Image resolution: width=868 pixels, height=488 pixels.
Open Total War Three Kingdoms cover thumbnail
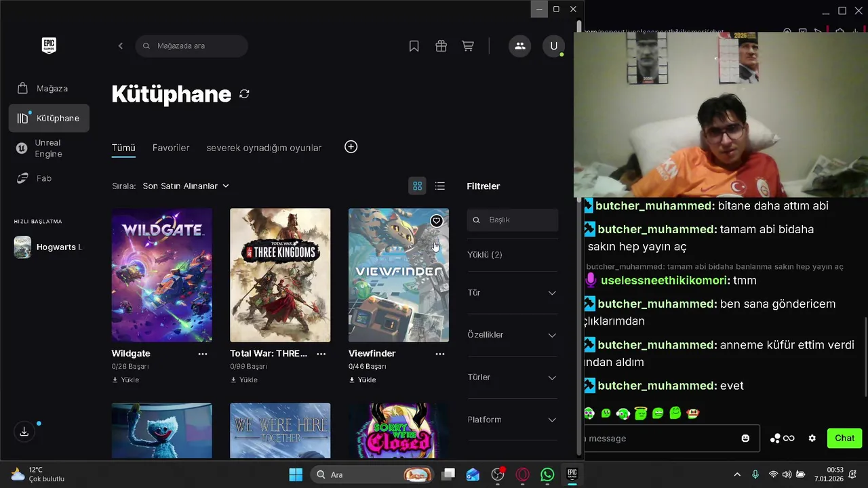click(280, 275)
